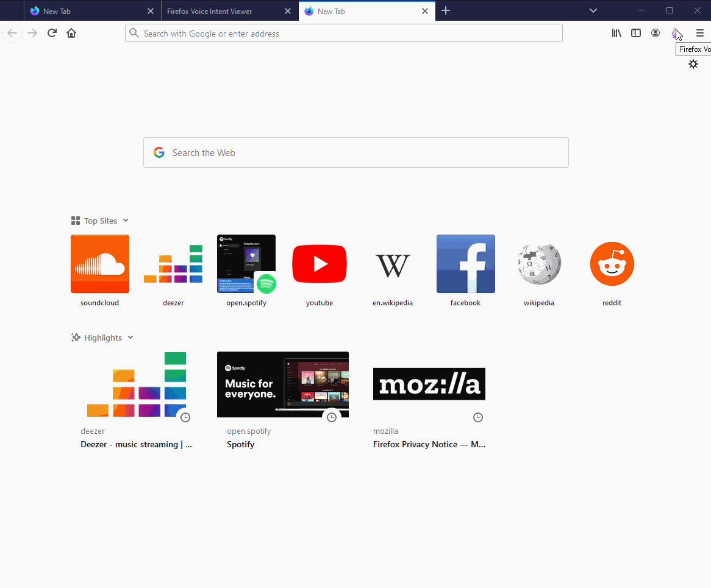Focus the address bar field
This screenshot has height=588, width=711.
344,33
